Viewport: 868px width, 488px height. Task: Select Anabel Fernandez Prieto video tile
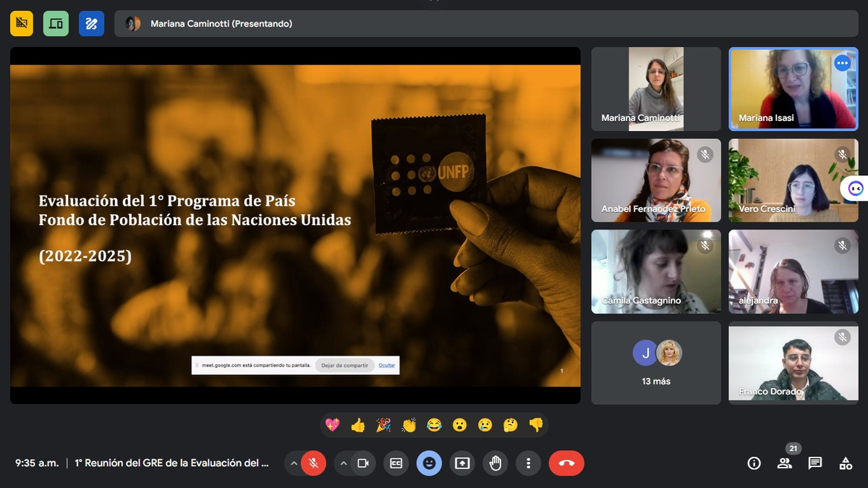656,180
